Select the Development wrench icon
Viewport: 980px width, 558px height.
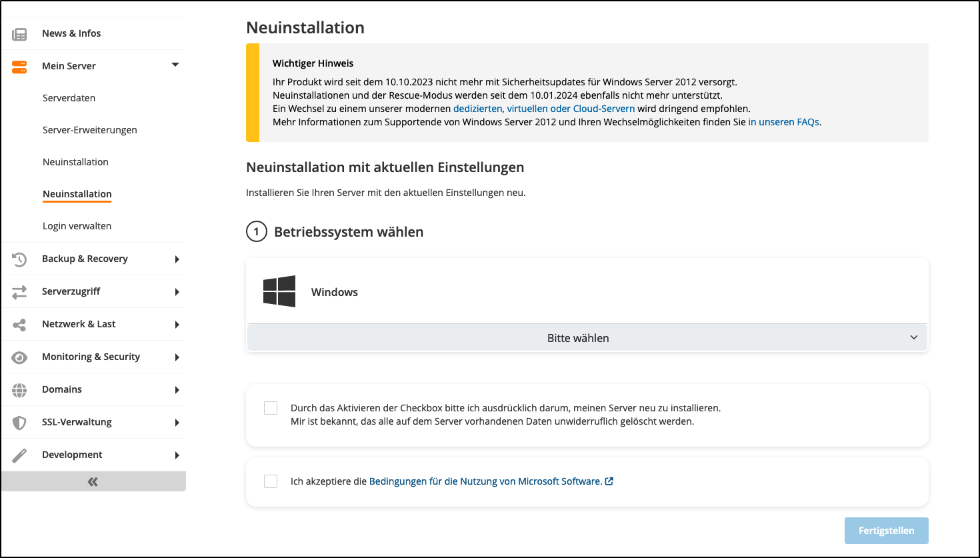pyautogui.click(x=20, y=454)
